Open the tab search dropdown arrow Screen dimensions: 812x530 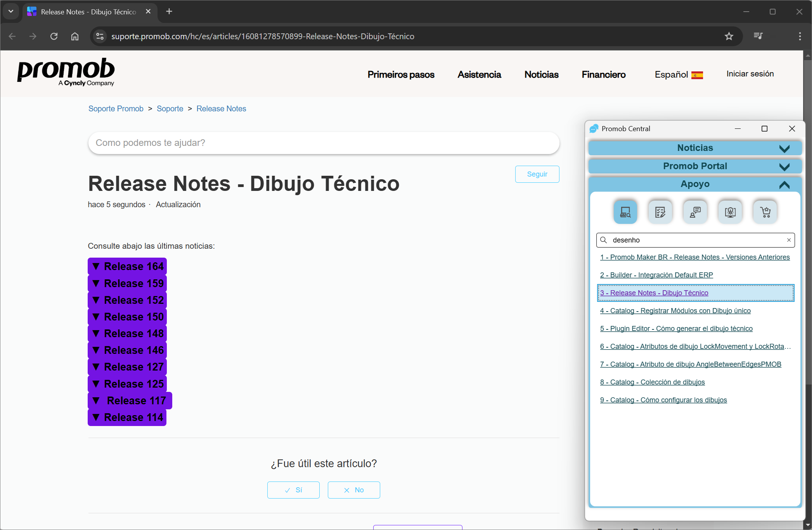(x=11, y=12)
